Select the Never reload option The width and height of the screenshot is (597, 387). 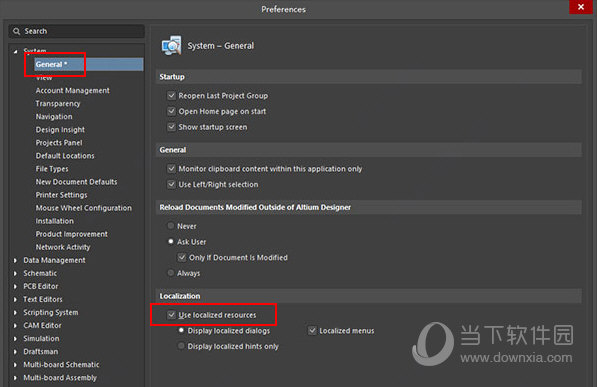pyautogui.click(x=171, y=226)
